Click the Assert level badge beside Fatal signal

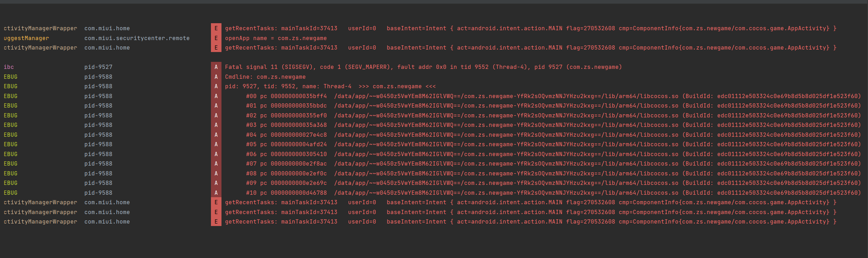pos(216,67)
